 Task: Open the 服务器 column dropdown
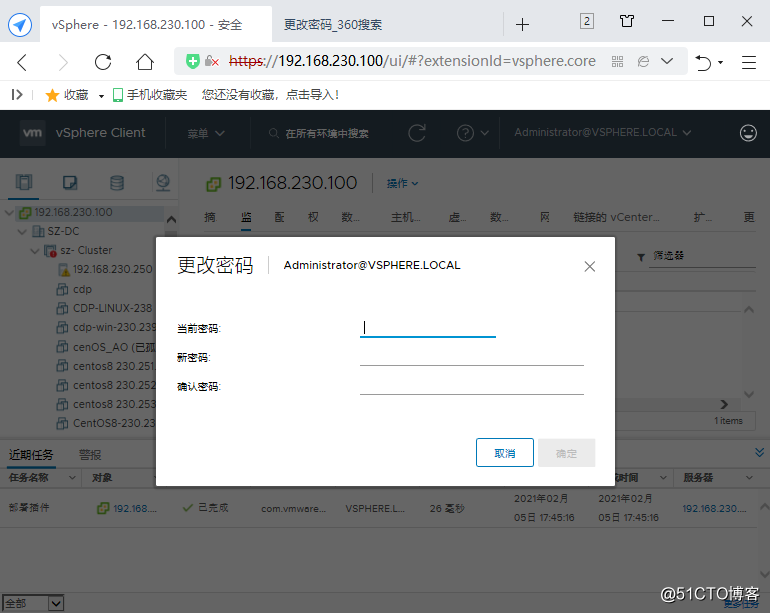coord(749,477)
